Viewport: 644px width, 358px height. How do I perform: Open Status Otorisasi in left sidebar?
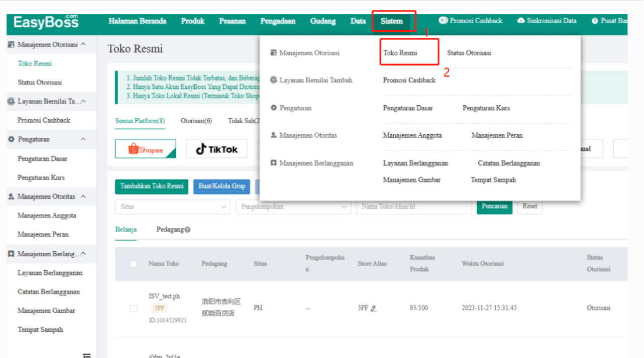click(x=40, y=83)
